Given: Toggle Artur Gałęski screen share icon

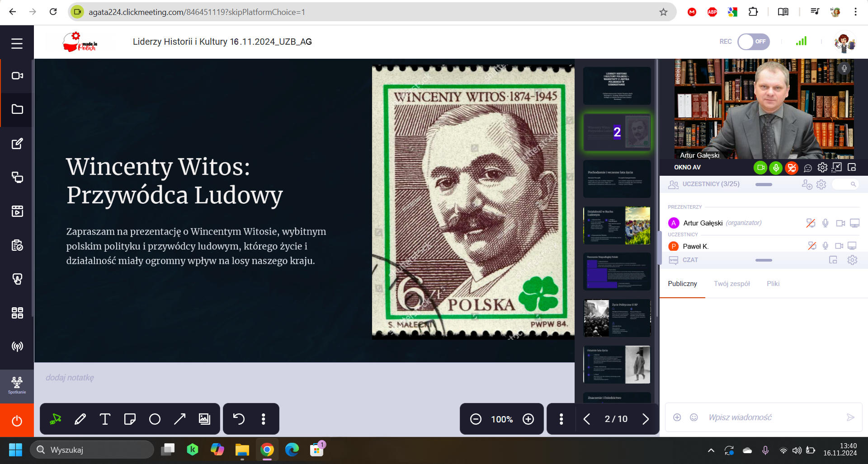Looking at the screenshot, I should tap(854, 223).
